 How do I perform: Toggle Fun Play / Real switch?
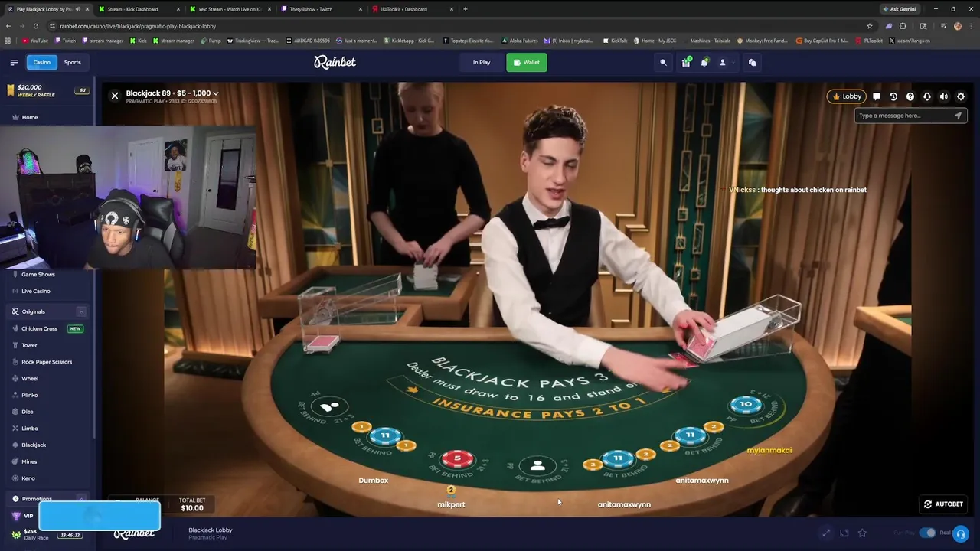[928, 533]
